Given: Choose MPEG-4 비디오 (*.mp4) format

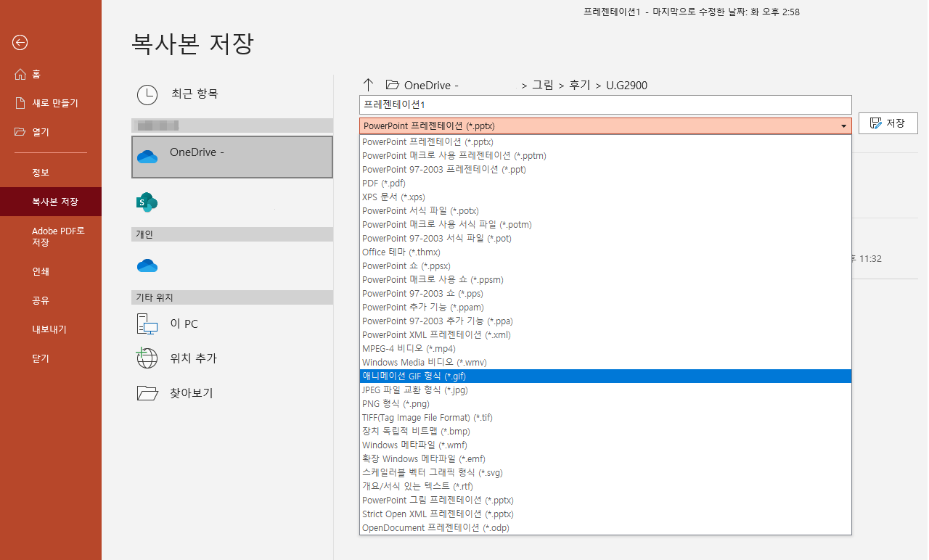Looking at the screenshot, I should (605, 349).
